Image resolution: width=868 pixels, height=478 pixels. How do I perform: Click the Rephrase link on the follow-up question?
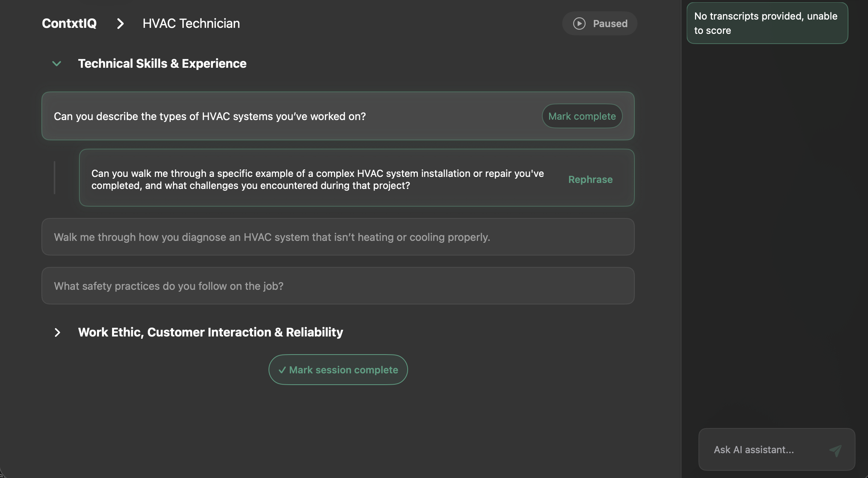click(590, 180)
